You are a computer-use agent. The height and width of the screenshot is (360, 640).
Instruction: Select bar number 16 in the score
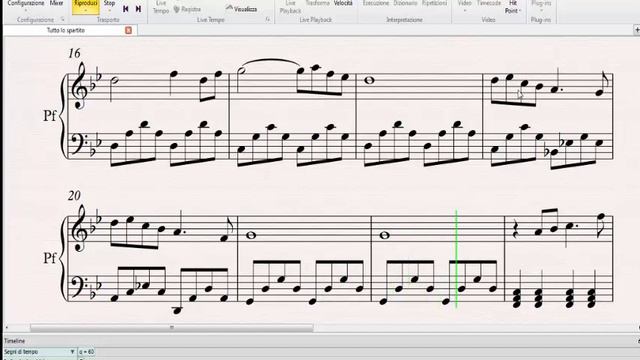[74, 53]
